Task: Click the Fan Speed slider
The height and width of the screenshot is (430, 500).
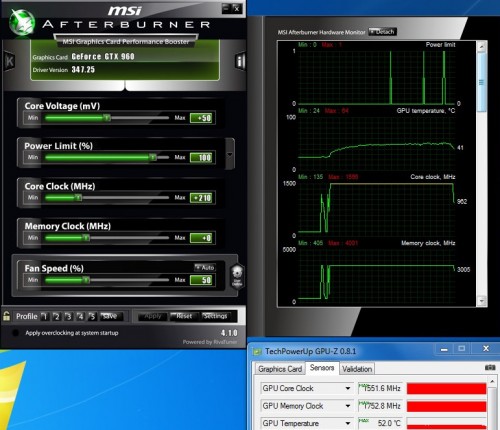Action: click(x=107, y=280)
